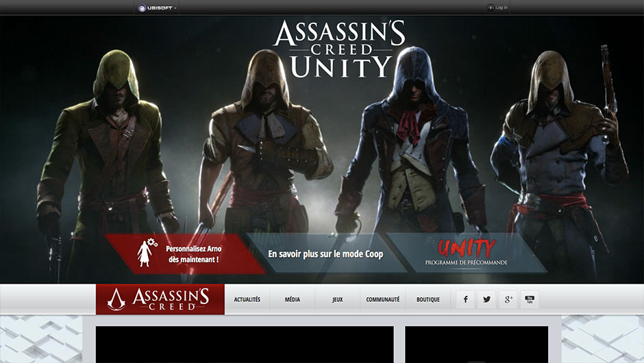Click the Arno customization figure icon

(x=146, y=252)
